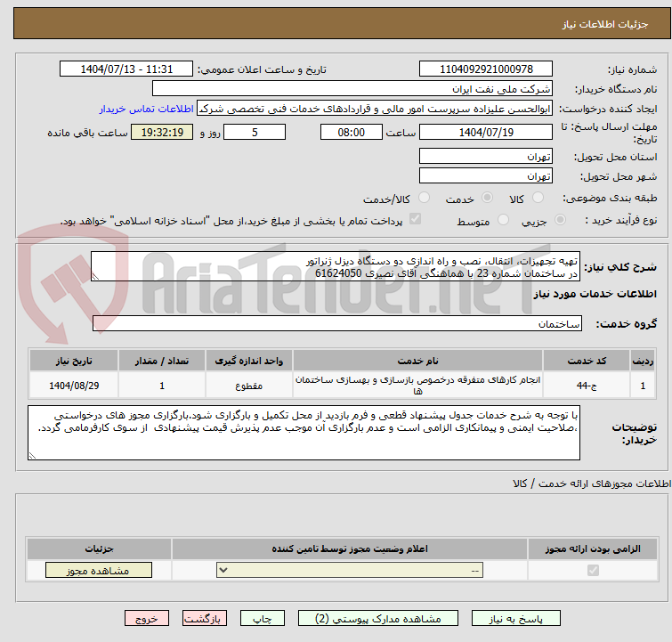Click the delivery city field 'تهران'

[x=486, y=175]
